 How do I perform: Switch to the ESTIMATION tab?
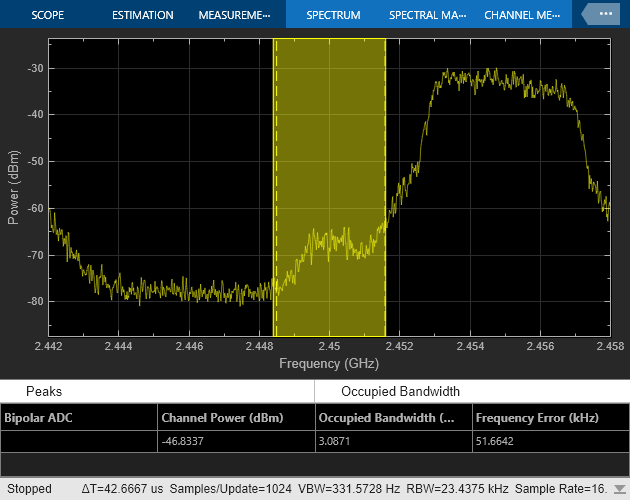(x=142, y=15)
